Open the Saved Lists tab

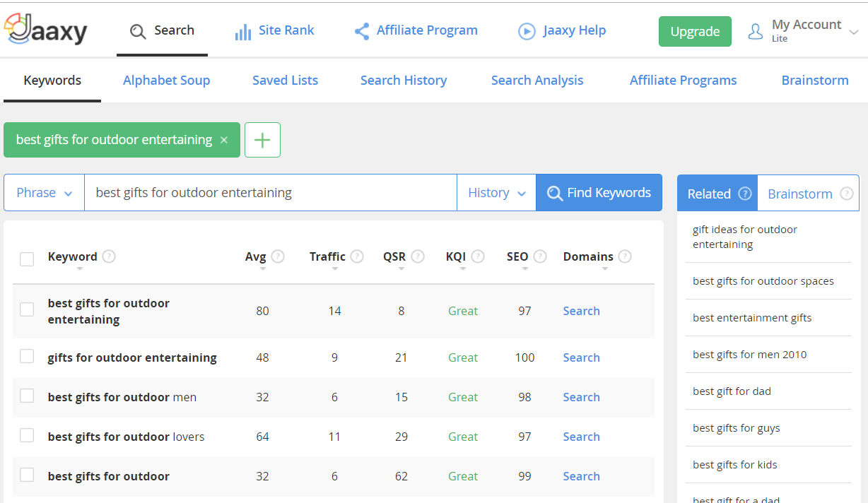[x=285, y=81]
